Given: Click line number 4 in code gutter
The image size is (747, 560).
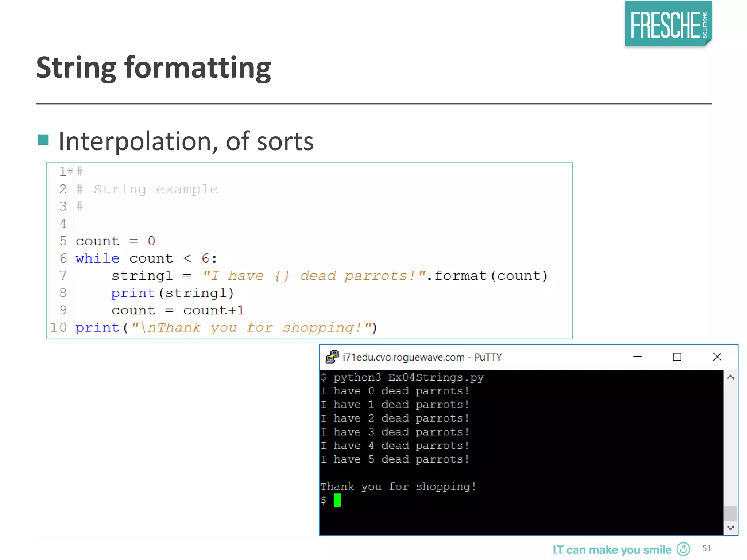Looking at the screenshot, I should pyautogui.click(x=63, y=223).
